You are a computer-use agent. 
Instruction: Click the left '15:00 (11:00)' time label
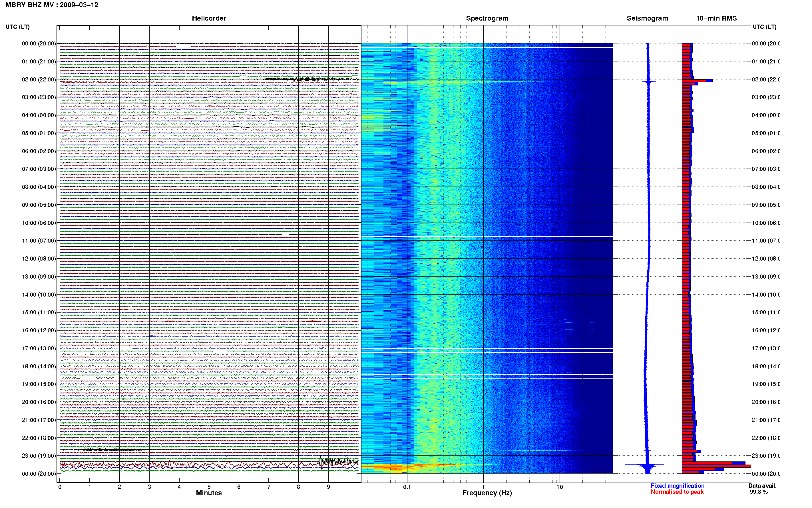pyautogui.click(x=39, y=312)
